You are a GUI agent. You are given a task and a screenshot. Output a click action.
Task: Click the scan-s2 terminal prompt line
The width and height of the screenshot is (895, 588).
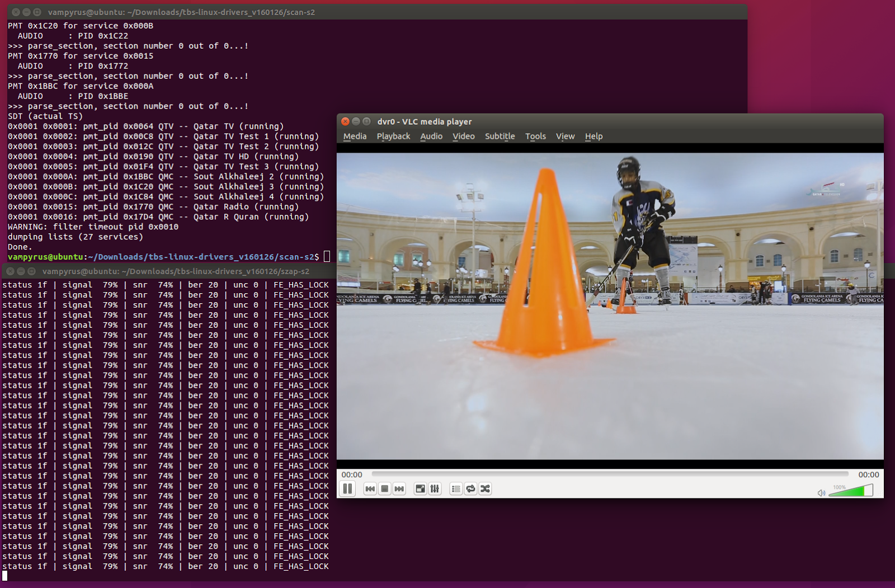click(x=169, y=257)
